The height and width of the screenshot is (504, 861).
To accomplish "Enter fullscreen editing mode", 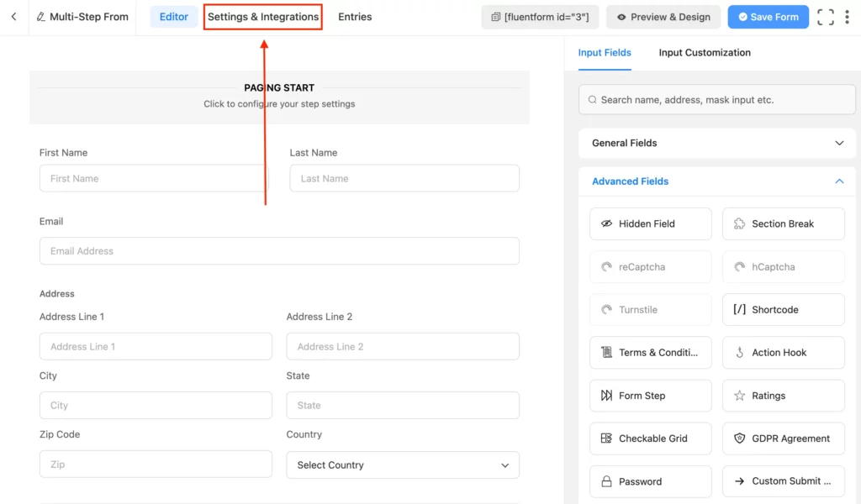I will click(x=825, y=16).
